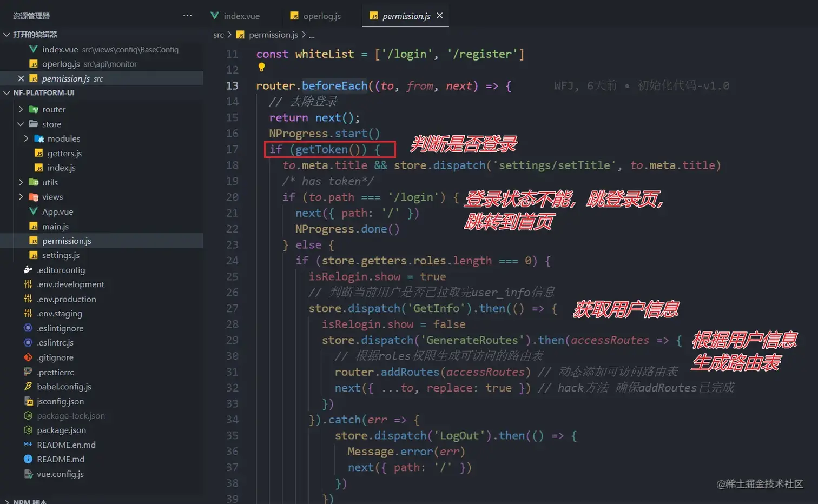Click the ESLint icon of .eslintrc.js
This screenshot has height=504, width=818.
(x=28, y=343)
